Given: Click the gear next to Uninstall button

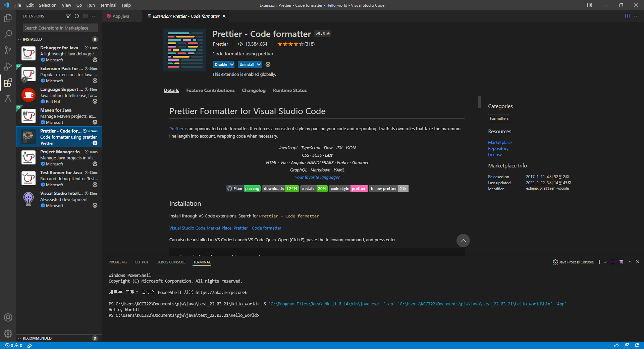Looking at the screenshot, I should [x=268, y=64].
